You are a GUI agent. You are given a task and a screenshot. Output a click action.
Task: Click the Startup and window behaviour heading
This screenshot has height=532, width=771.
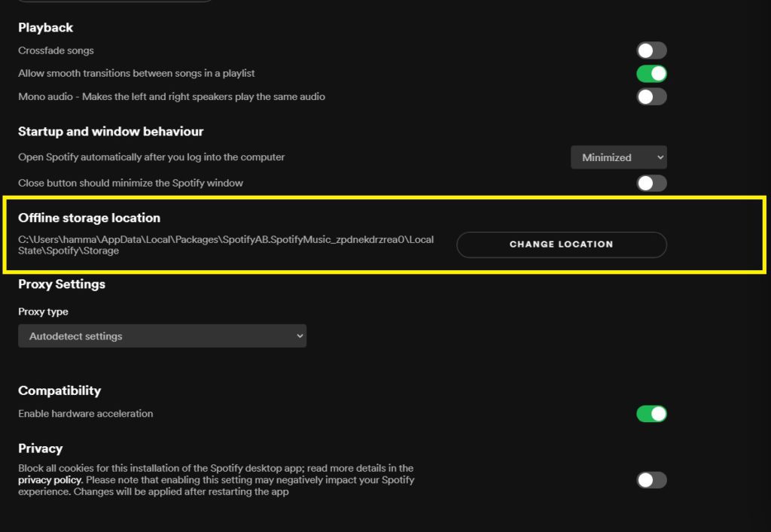pyautogui.click(x=110, y=131)
